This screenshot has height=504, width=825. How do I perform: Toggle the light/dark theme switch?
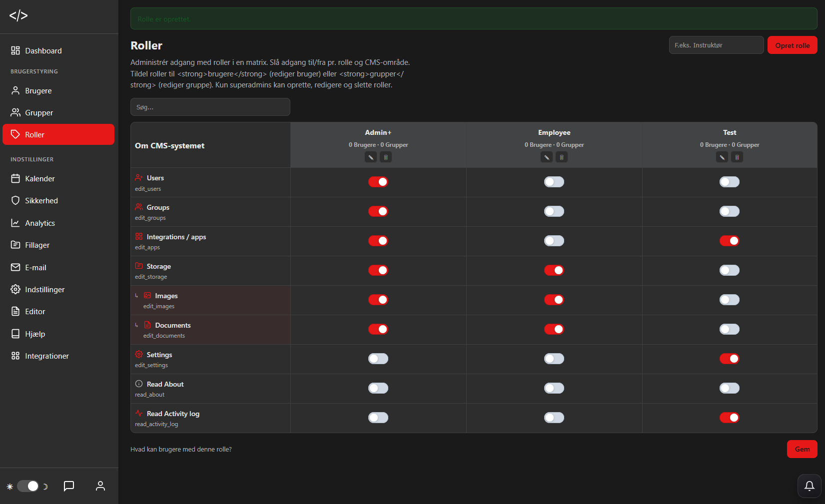28,486
